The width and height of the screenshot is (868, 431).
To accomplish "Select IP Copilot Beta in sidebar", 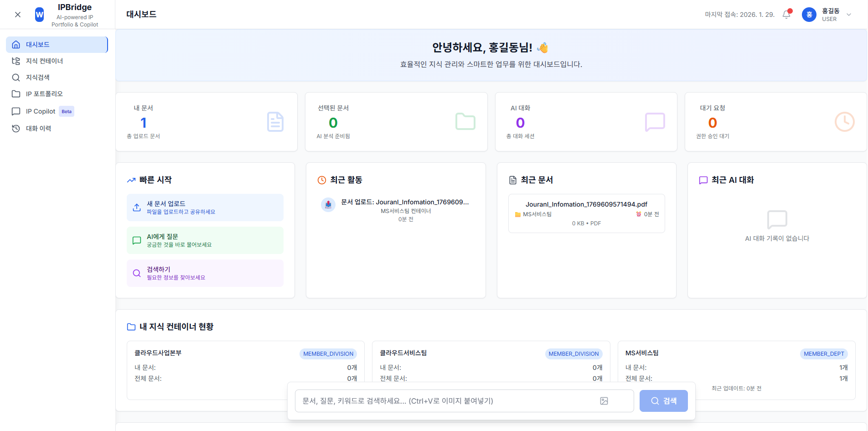I will 41,111.
